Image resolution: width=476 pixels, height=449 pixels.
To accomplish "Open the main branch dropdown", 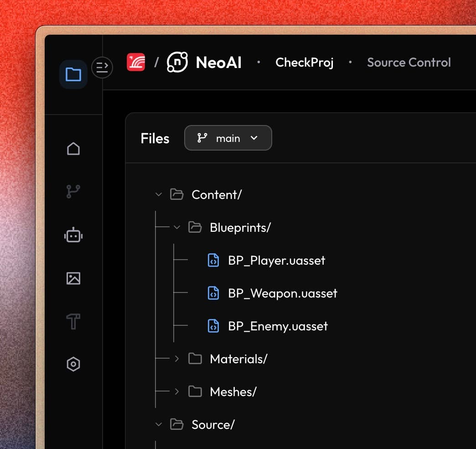I will click(x=228, y=138).
